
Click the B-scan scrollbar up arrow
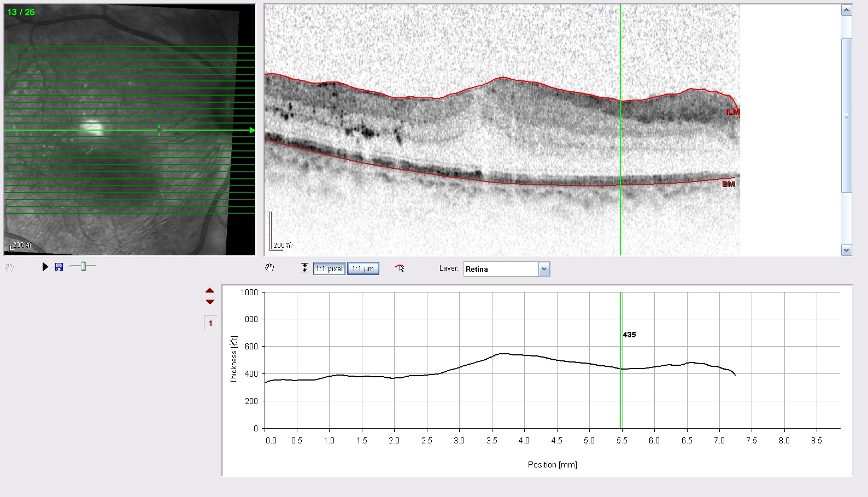pos(847,10)
